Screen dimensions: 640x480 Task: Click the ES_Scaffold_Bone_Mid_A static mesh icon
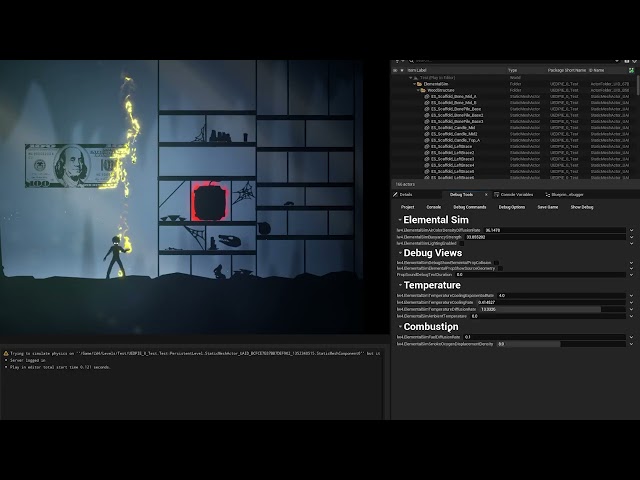click(427, 96)
